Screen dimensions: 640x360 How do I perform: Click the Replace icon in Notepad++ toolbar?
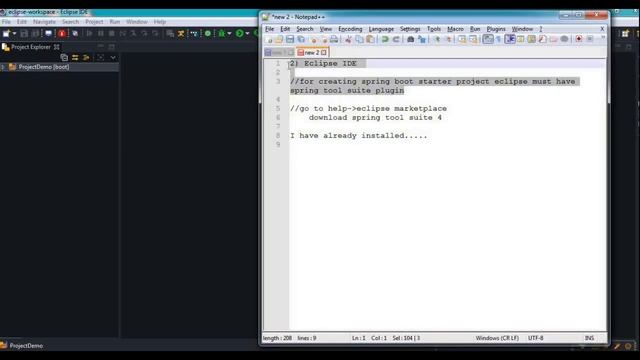pyautogui.click(x=422, y=39)
